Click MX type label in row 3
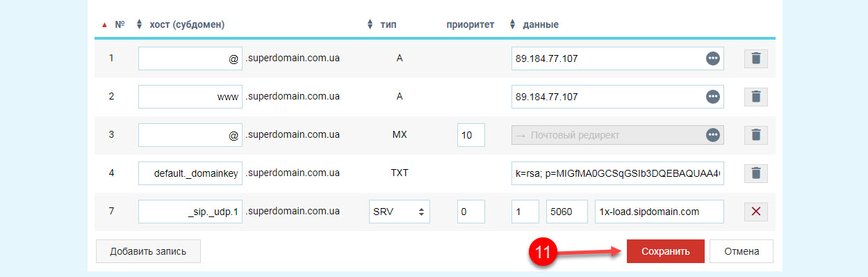 tap(400, 135)
